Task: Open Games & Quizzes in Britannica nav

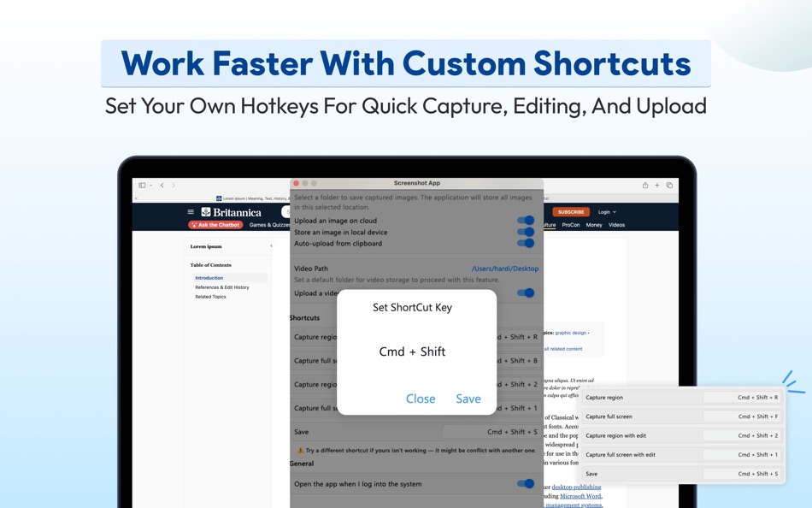Action: pos(269,225)
